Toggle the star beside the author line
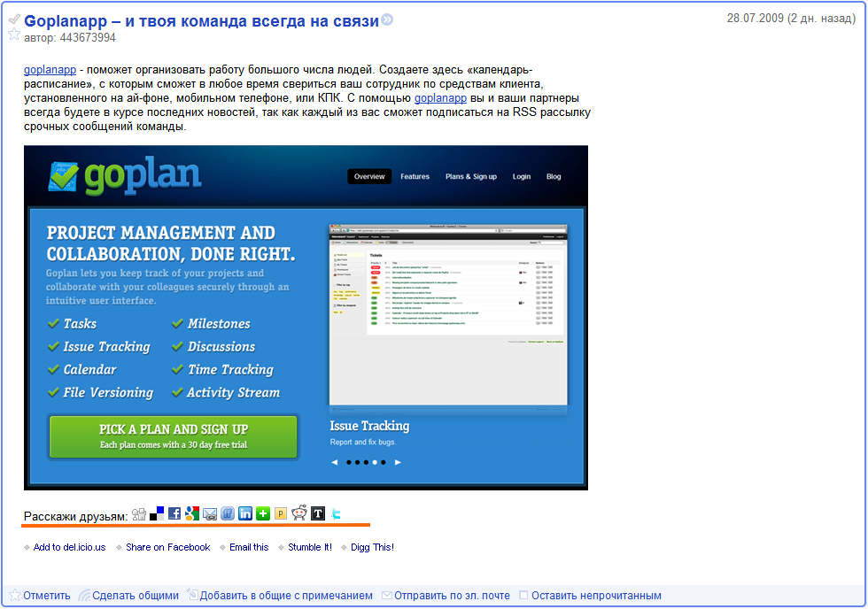Image resolution: width=868 pixels, height=609 pixels. (14, 35)
